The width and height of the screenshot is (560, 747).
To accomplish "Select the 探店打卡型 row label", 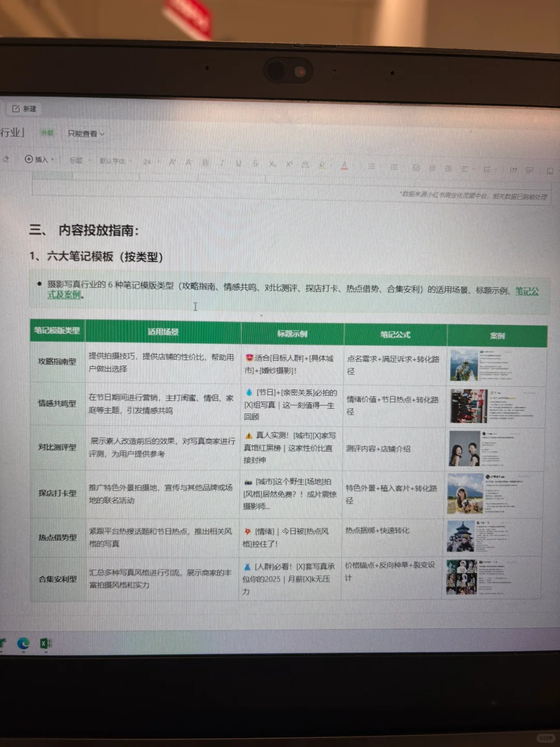I will tap(57, 493).
